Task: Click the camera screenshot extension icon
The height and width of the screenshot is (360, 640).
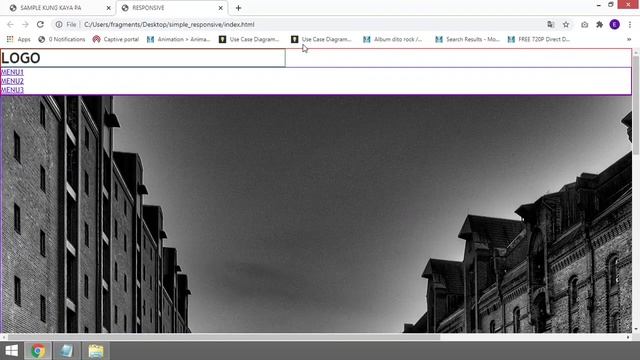Action: click(x=584, y=24)
